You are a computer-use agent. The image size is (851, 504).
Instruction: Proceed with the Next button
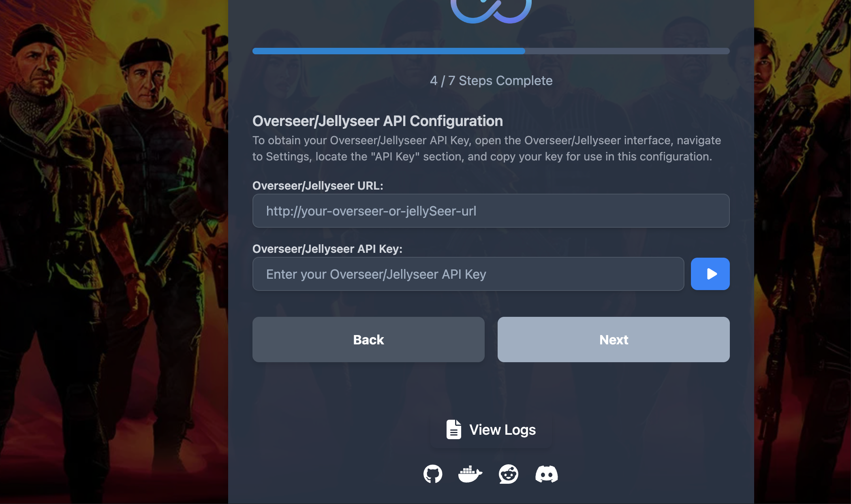point(614,340)
